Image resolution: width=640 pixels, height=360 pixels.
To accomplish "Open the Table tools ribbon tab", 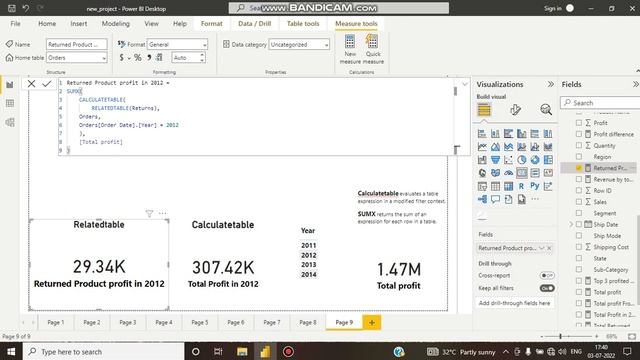I will coord(303,24).
